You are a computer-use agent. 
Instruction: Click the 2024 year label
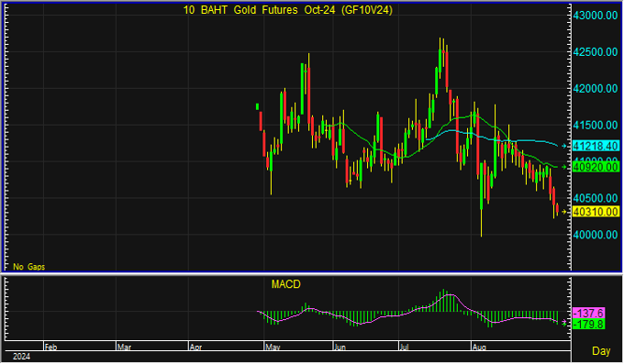pos(21,357)
